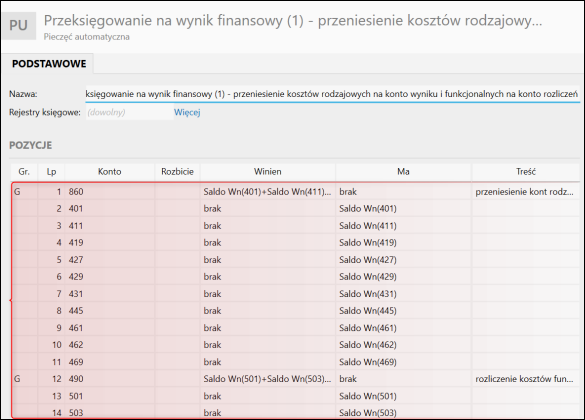Click the Ma column header
The image size is (585, 420).
click(x=403, y=172)
